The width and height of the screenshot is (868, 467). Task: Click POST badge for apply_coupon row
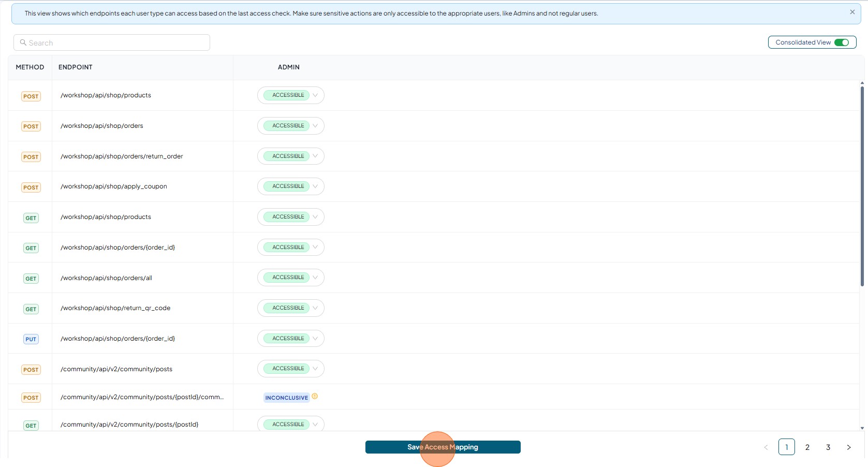[31, 187]
